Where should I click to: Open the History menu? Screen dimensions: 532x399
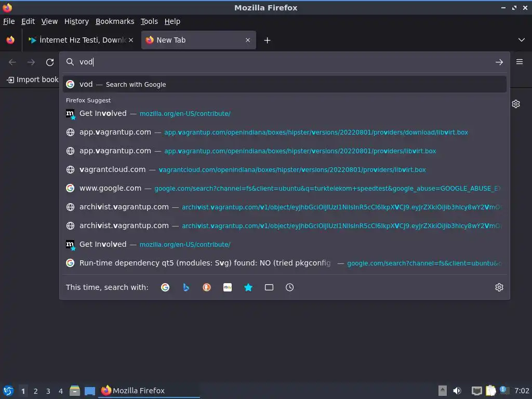77,21
